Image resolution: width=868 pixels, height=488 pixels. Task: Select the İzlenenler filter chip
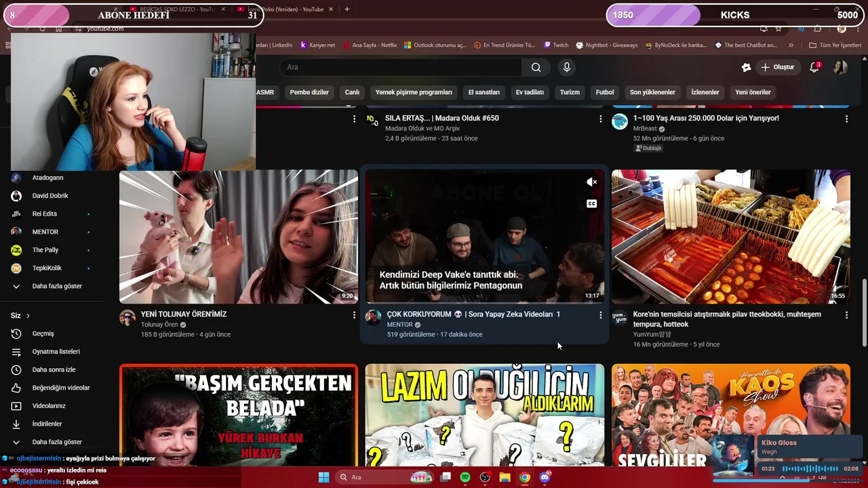point(705,92)
